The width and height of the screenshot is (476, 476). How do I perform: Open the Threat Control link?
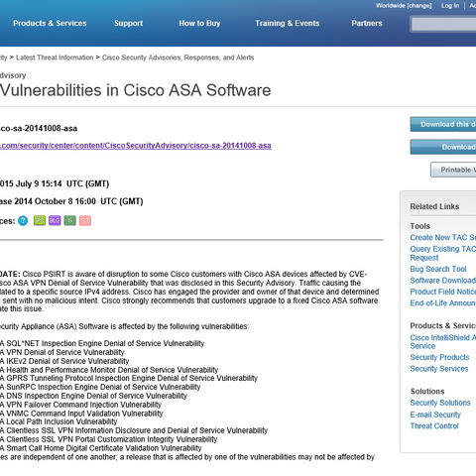[x=434, y=426]
